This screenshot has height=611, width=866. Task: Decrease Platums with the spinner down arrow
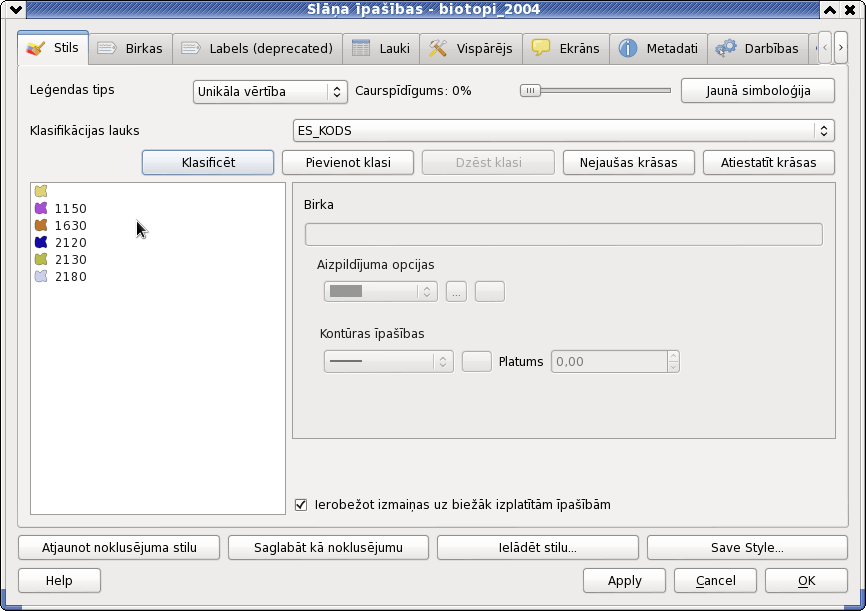click(673, 367)
